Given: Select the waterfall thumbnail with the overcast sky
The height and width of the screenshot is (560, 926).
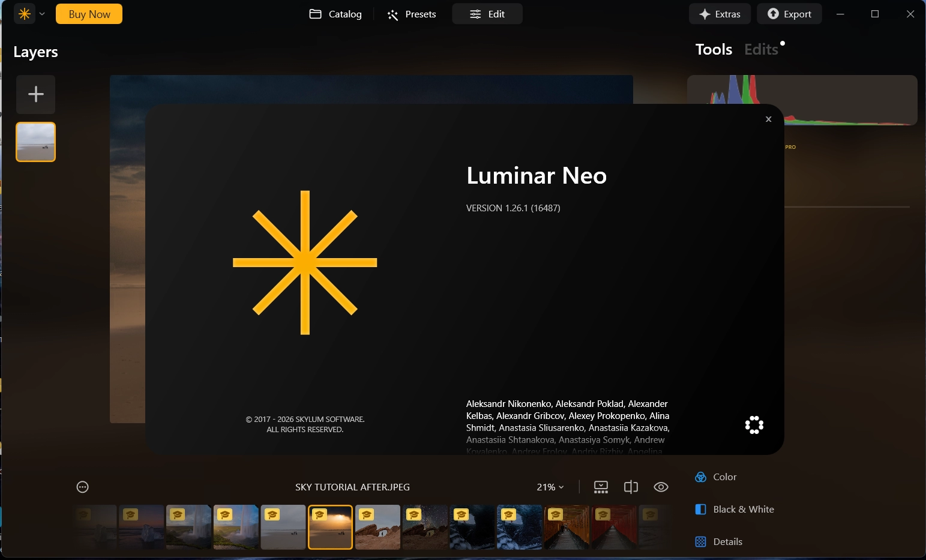Looking at the screenshot, I should click(188, 527).
